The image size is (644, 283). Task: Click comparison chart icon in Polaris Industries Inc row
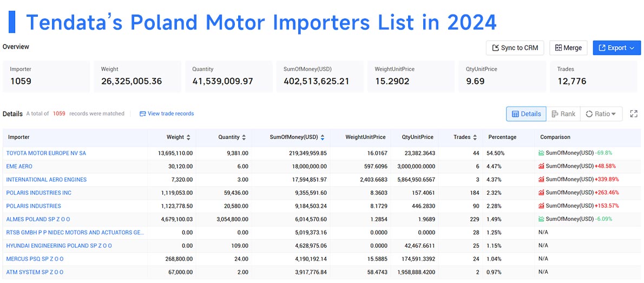pyautogui.click(x=541, y=192)
